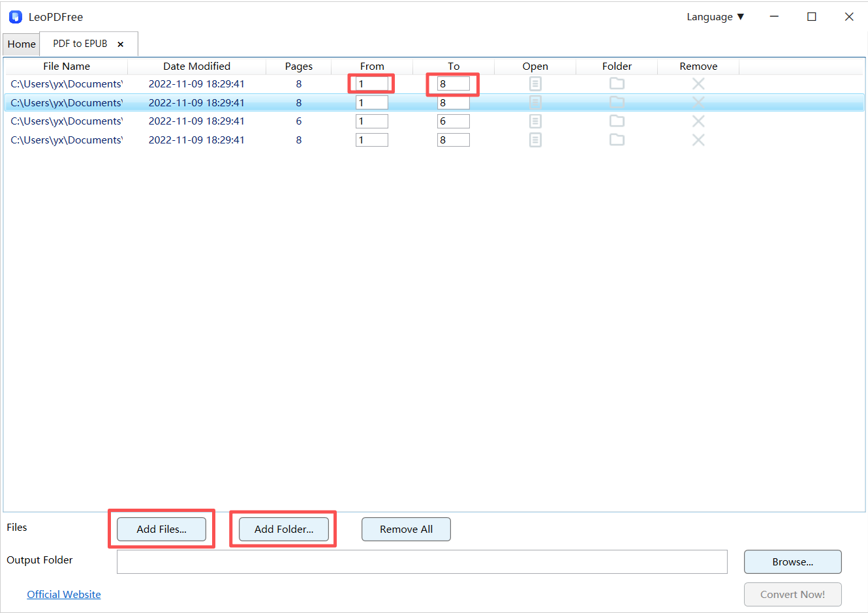The image size is (868, 613).
Task: Close the LeoPDFree window
Action: coord(849,17)
